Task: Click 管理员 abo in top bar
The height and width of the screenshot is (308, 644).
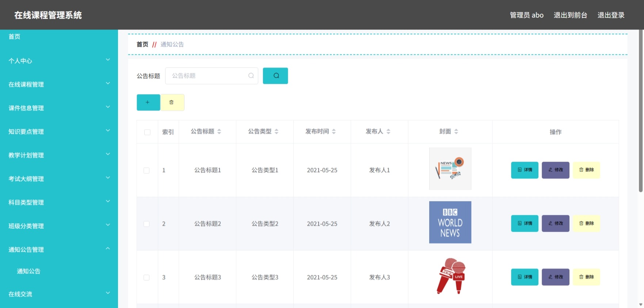Action: click(x=526, y=15)
